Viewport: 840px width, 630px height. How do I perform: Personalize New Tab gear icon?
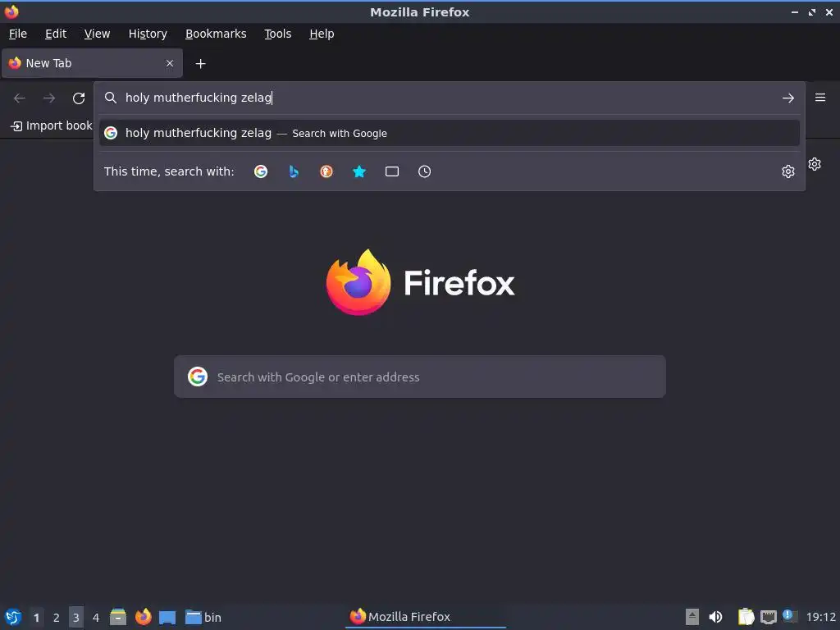pos(815,164)
